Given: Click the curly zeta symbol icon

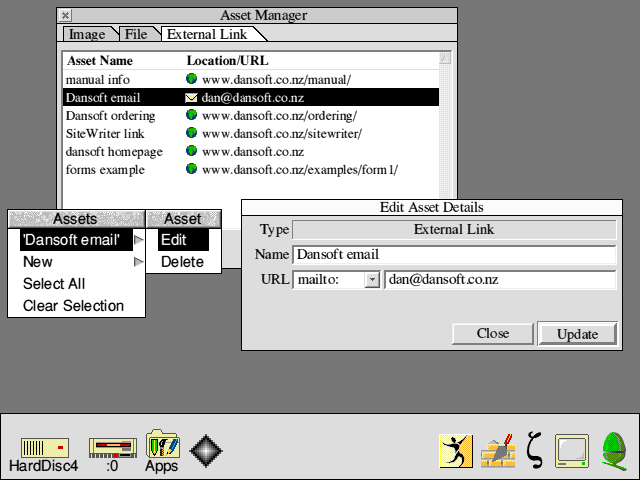Looking at the screenshot, I should pyautogui.click(x=534, y=450).
